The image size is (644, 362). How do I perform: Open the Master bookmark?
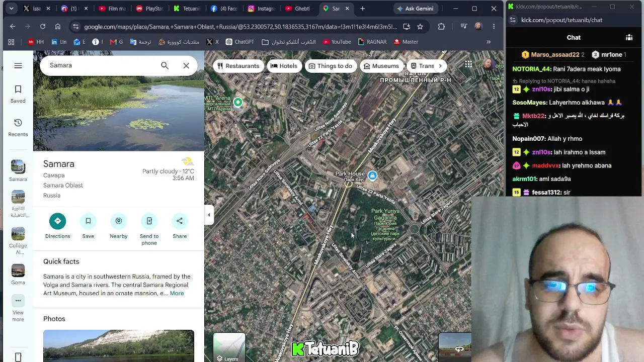click(406, 42)
